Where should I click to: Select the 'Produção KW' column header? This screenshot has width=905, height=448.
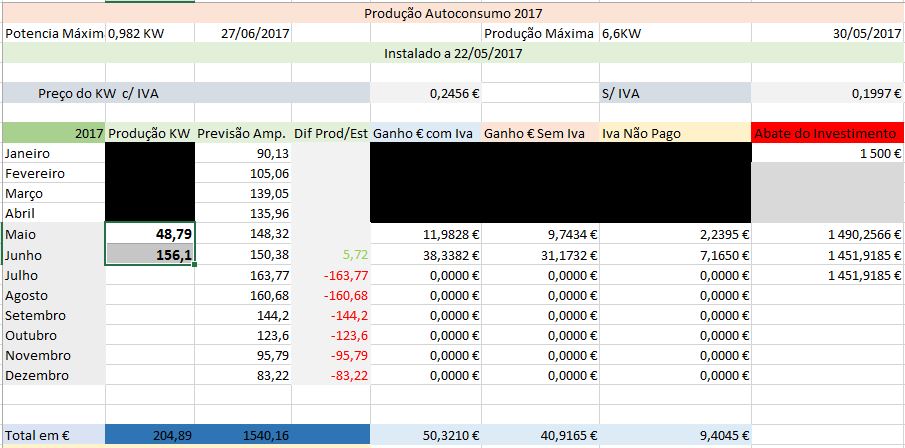150,133
